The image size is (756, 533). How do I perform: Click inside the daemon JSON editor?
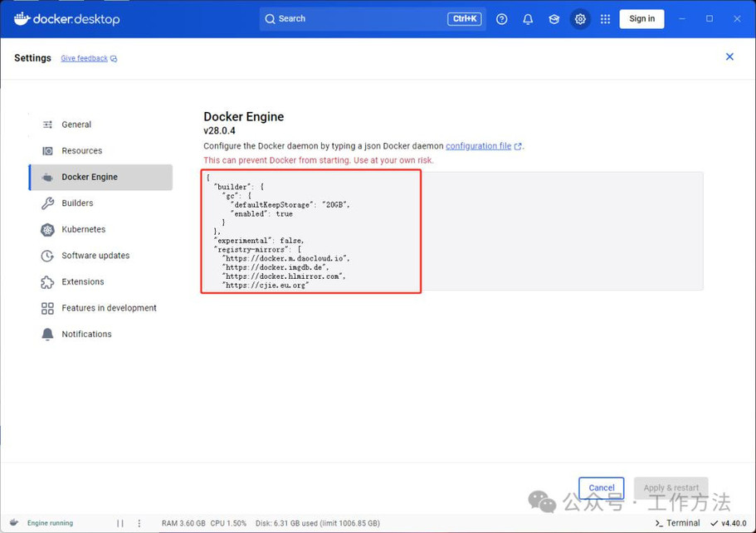pyautogui.click(x=452, y=231)
